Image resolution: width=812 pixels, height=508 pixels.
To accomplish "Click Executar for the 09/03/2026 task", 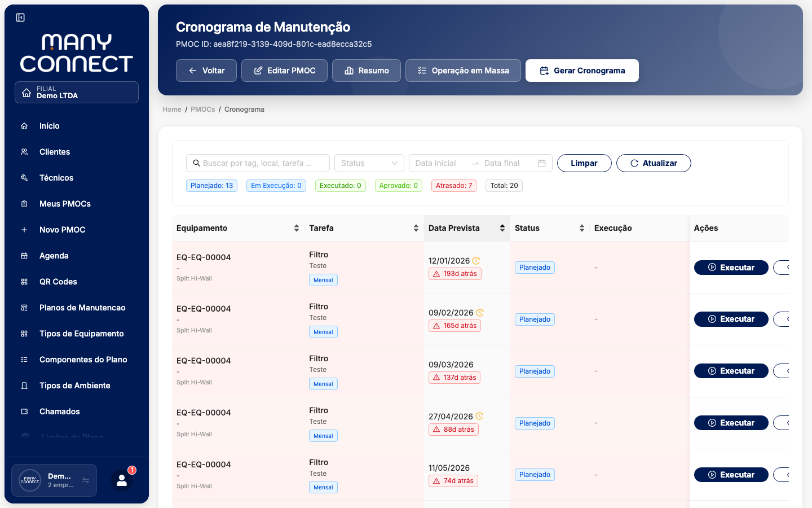I will pyautogui.click(x=731, y=371).
